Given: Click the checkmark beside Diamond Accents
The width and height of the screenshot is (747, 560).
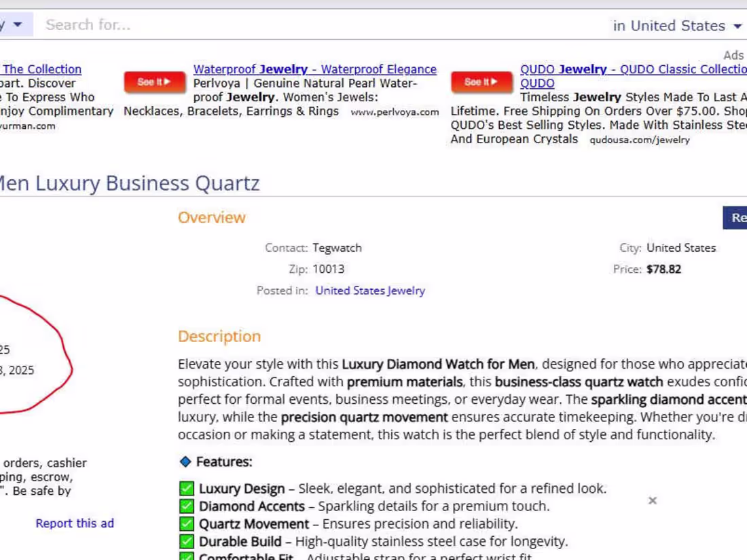Looking at the screenshot, I should [x=186, y=505].
